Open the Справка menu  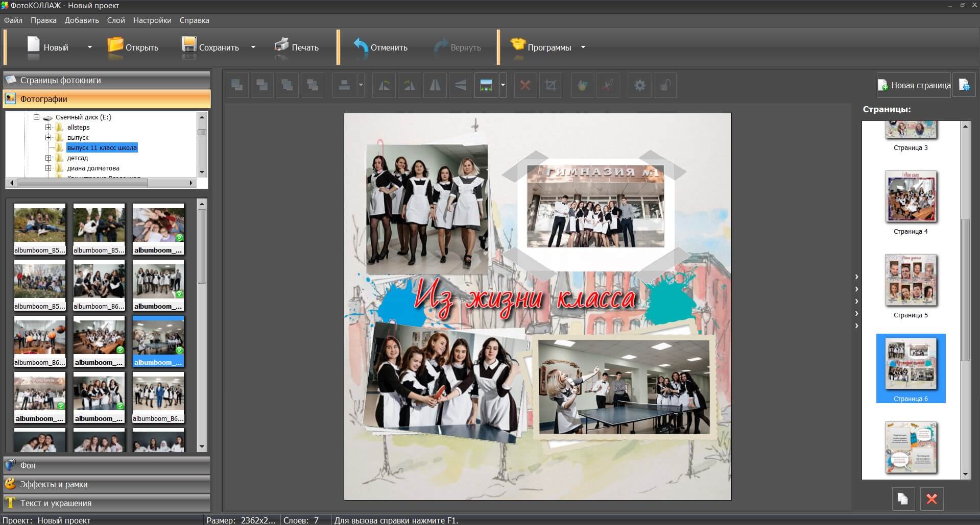pos(194,20)
